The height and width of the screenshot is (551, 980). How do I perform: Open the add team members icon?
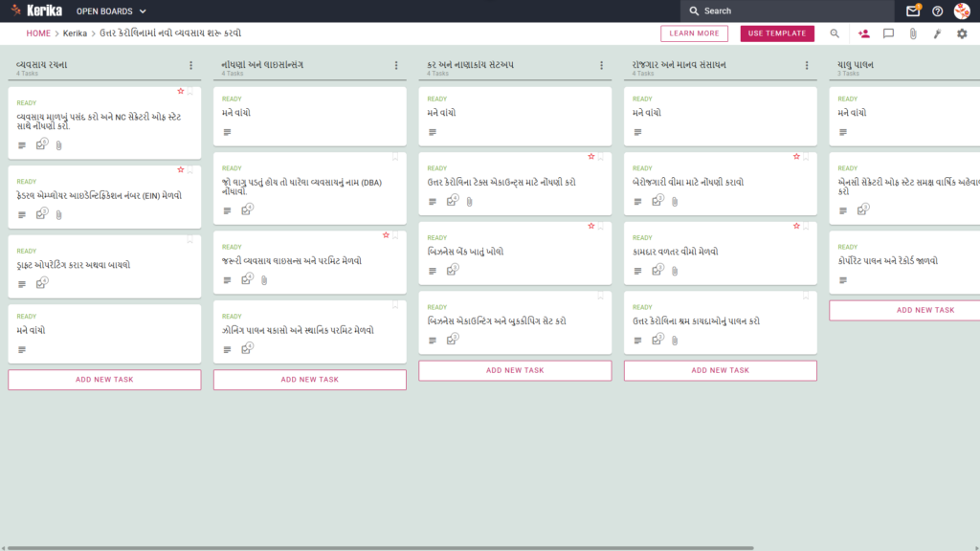click(x=864, y=33)
